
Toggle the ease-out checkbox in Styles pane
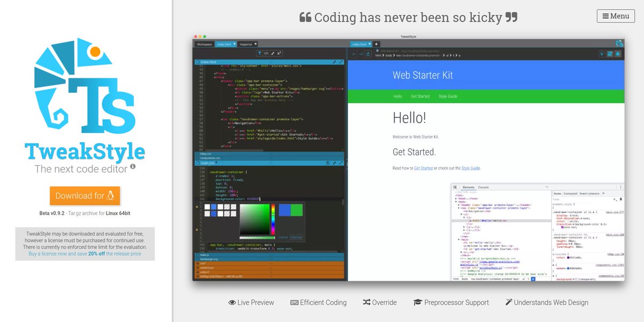point(563,227)
